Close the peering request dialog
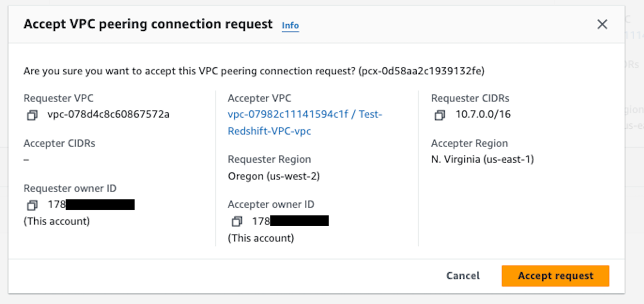The width and height of the screenshot is (644, 304). click(602, 24)
